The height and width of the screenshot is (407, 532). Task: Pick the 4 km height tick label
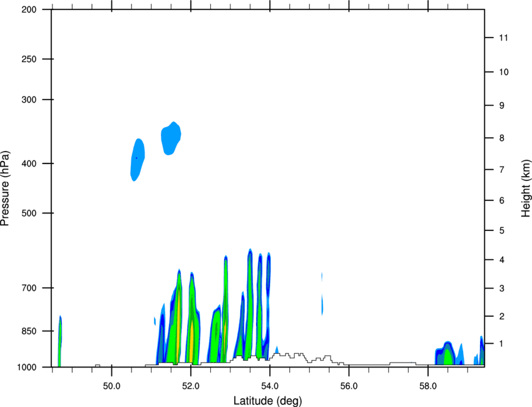click(501, 260)
